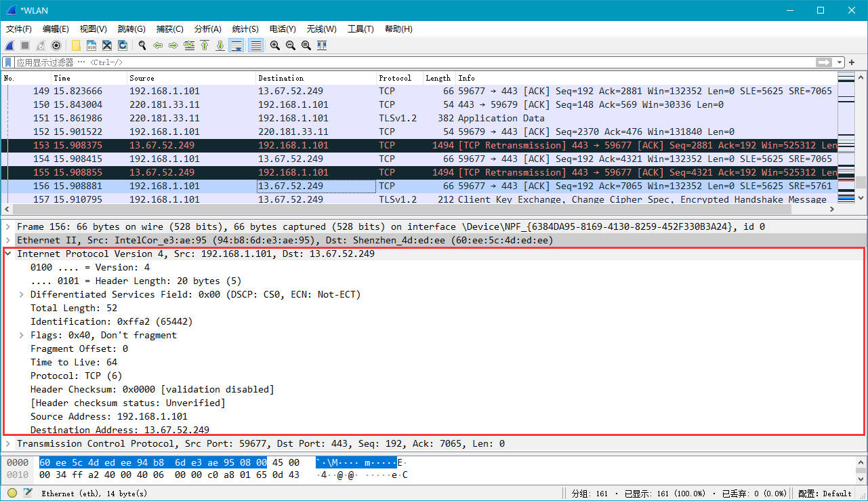868x501 pixels.
Task: Sort by the No. column header
Action: click(x=26, y=78)
